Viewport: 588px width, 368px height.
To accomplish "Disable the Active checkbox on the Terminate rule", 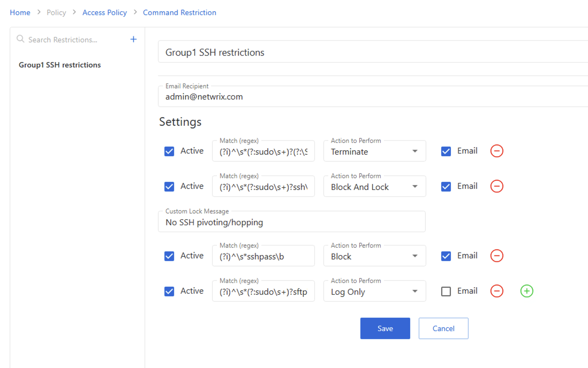I will pos(169,151).
